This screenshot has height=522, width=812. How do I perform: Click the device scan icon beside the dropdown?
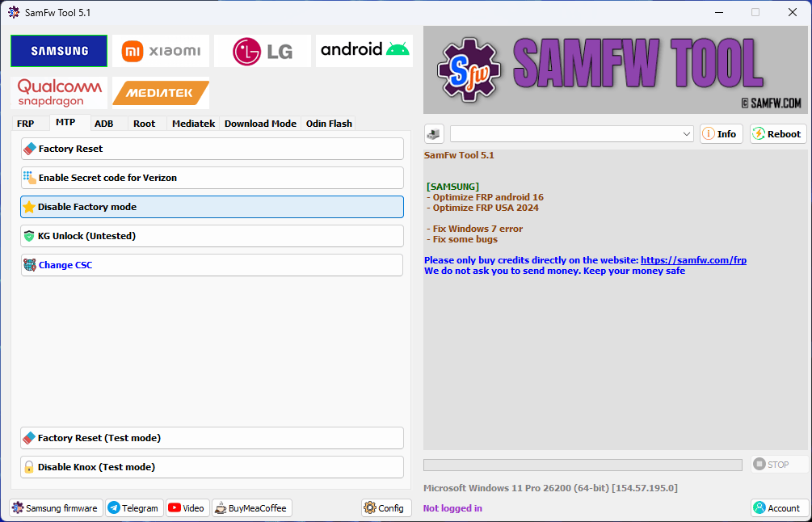[x=433, y=133]
